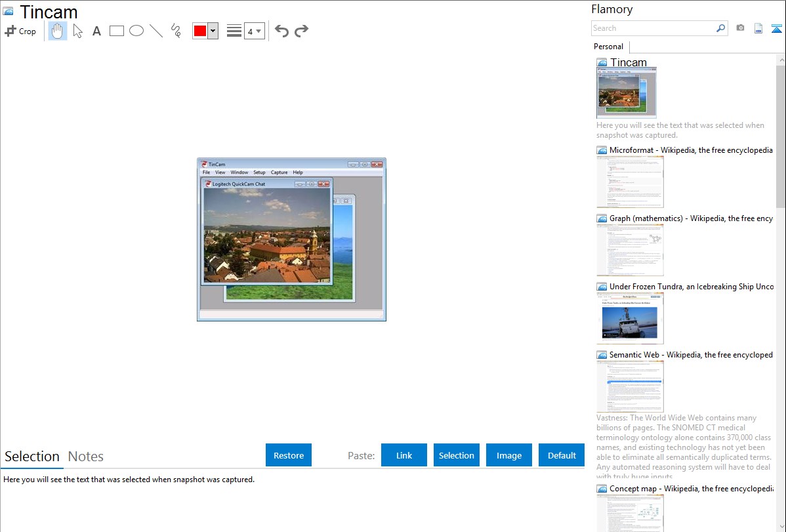This screenshot has height=532, width=786.
Task: Click the red color swatch
Action: (x=200, y=31)
